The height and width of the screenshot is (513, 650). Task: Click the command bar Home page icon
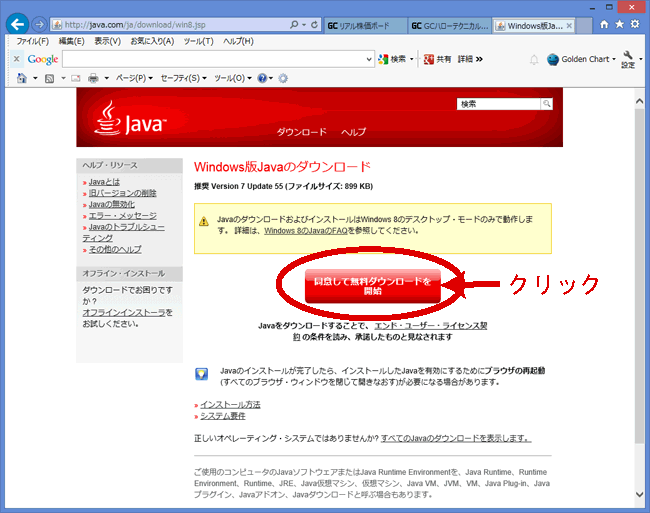(x=22, y=78)
